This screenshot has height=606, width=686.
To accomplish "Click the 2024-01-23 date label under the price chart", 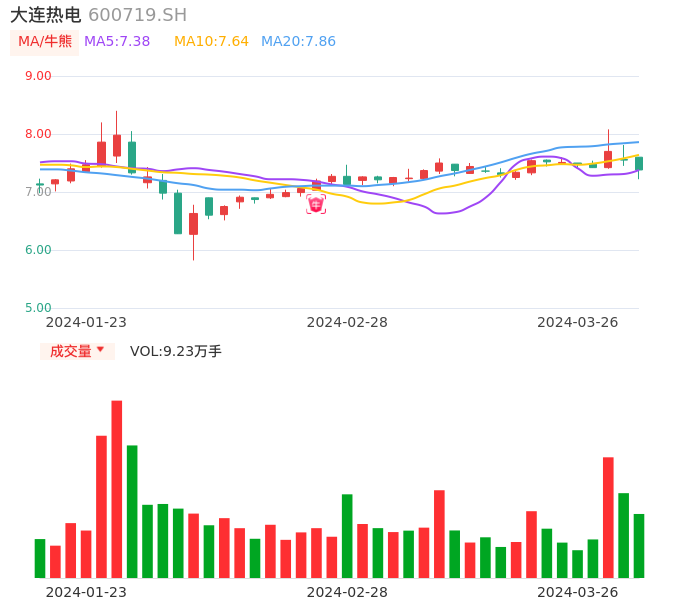I will (86, 322).
